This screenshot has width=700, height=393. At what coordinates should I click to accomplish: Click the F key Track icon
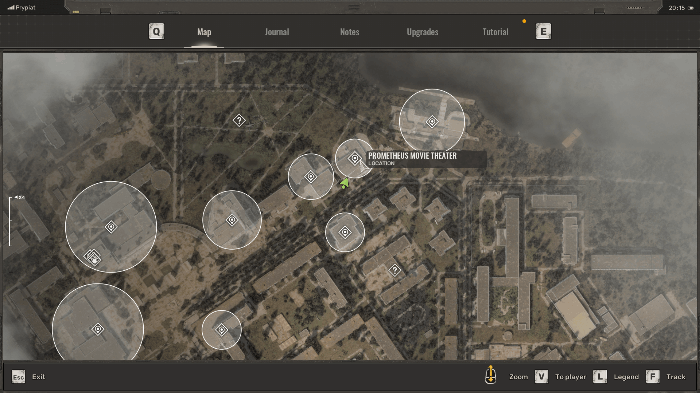[652, 376]
